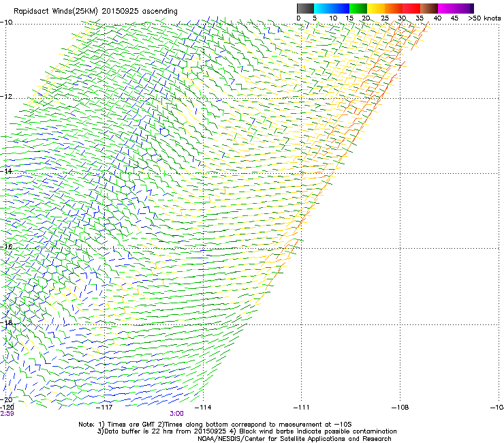The height and width of the screenshot is (443, 504).
Task: Click the legend tick label '25'
Action: click(x=385, y=18)
